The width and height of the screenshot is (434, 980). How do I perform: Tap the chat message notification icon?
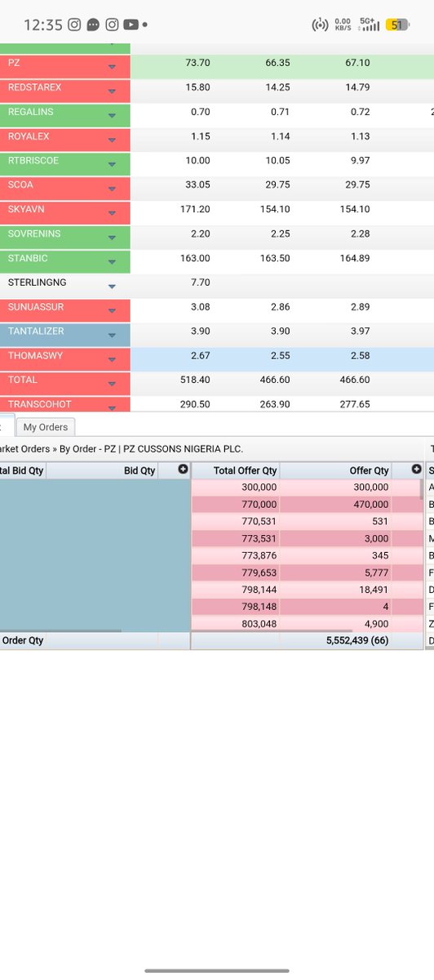(93, 25)
